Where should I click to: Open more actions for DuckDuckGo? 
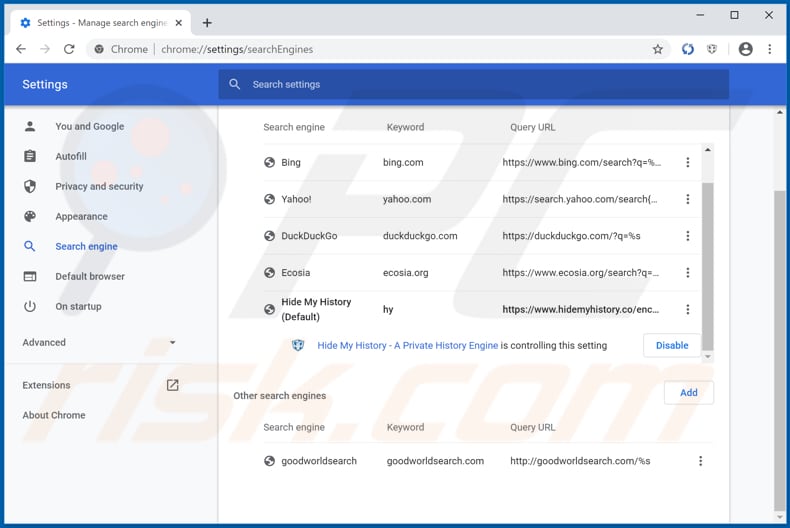[688, 236]
